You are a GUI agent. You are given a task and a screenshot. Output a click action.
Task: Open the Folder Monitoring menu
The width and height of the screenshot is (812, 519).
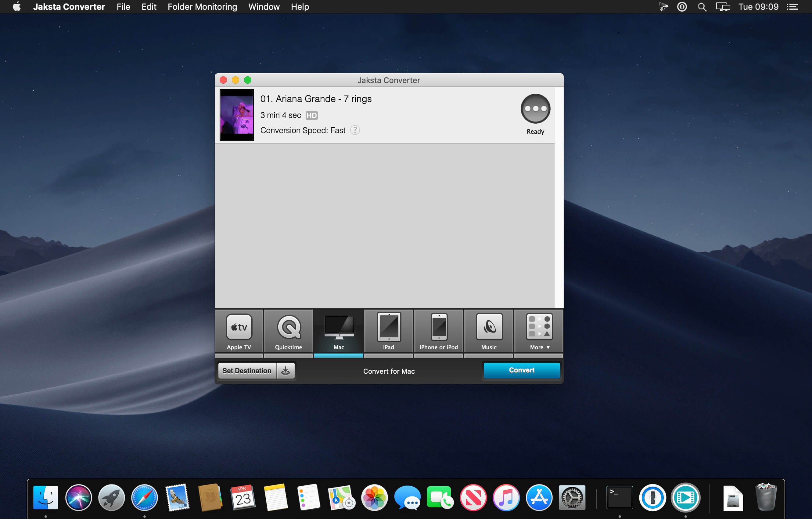202,7
